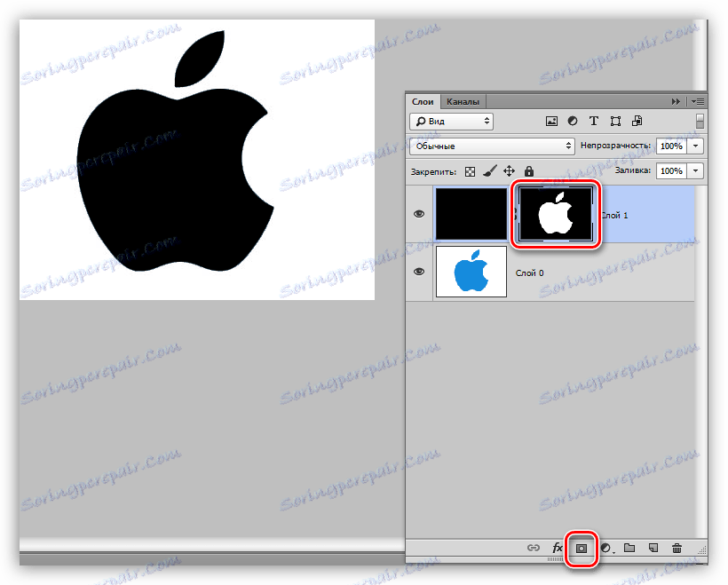
Task: Open the Вид filter type dropdown
Action: [451, 122]
